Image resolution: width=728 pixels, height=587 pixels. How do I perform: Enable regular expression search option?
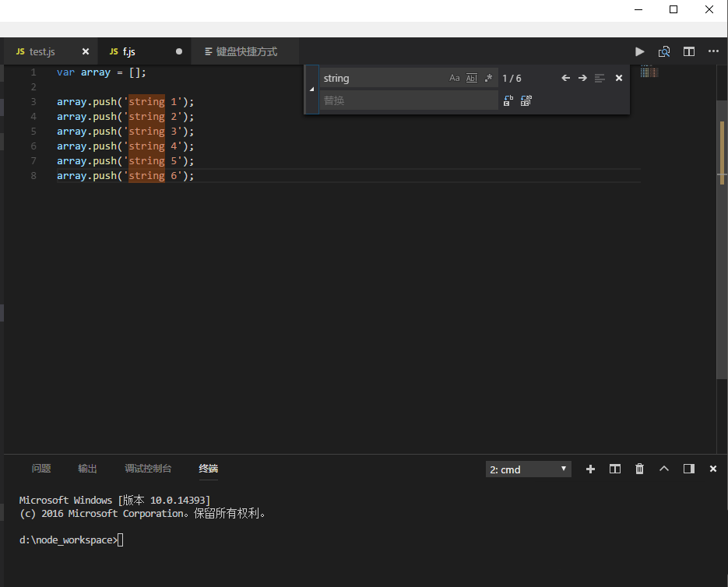coord(488,78)
